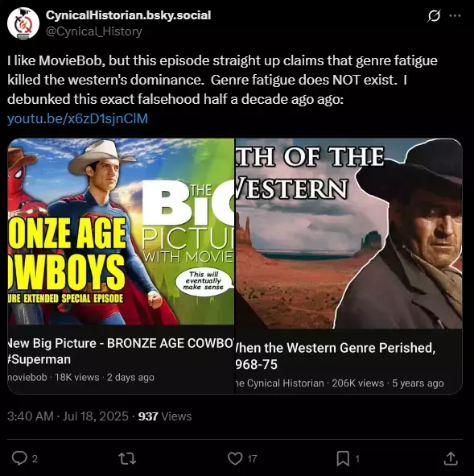Image resolution: width=474 pixels, height=476 pixels.
Task: Click the reply count number 2
Action: pos(35,459)
